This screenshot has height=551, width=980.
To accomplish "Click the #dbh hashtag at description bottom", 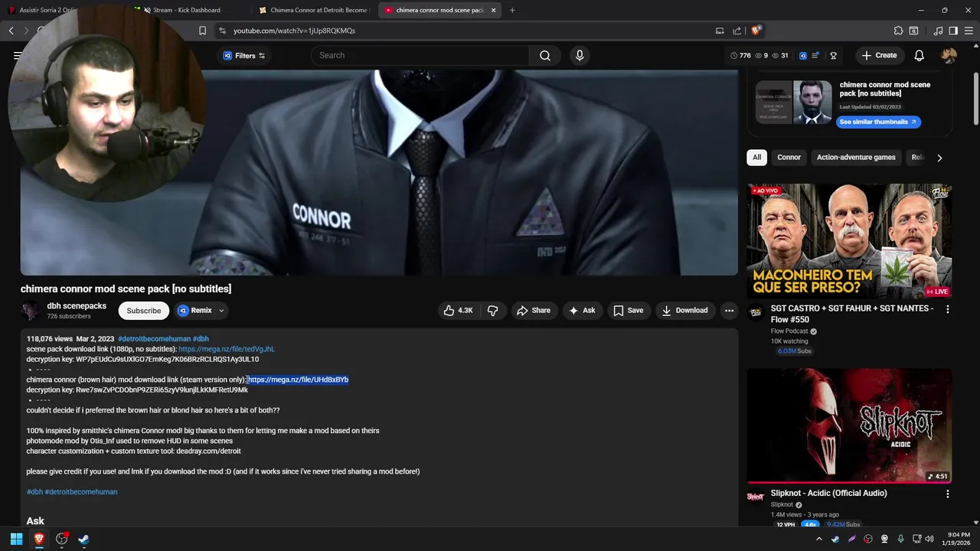I will pos(34,492).
